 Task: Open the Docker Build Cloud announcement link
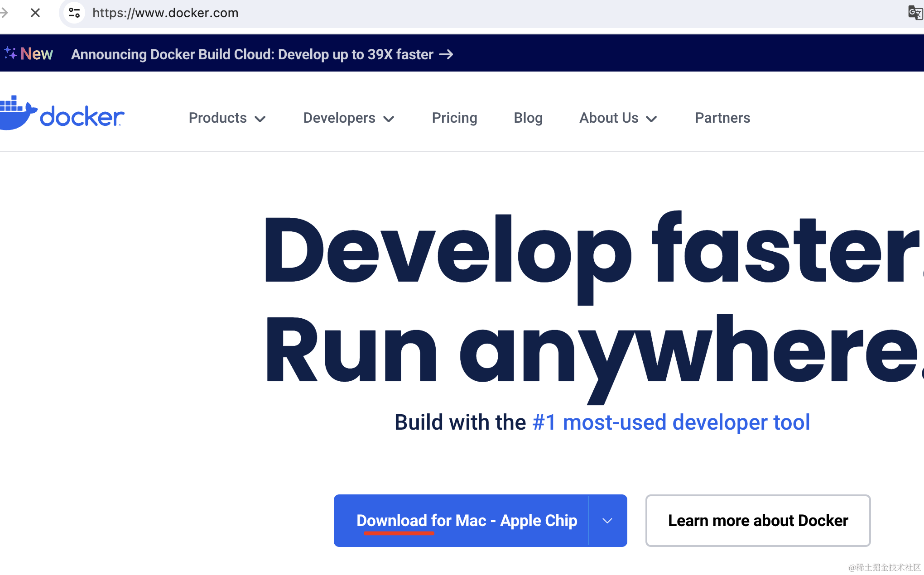coord(252,54)
